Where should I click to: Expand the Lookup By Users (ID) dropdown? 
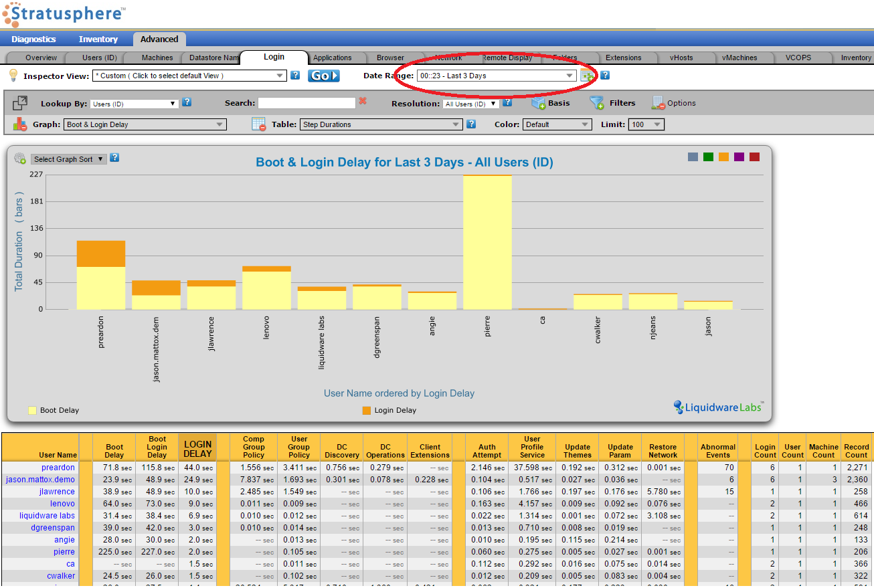click(135, 104)
